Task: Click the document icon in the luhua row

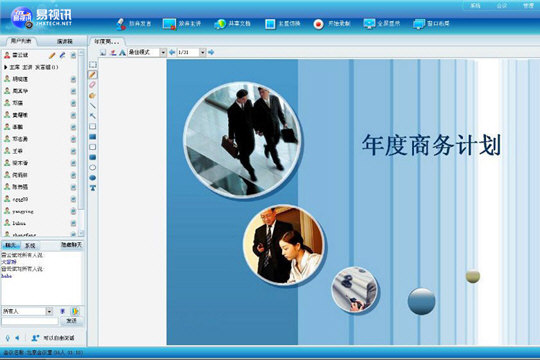Action: (x=73, y=223)
